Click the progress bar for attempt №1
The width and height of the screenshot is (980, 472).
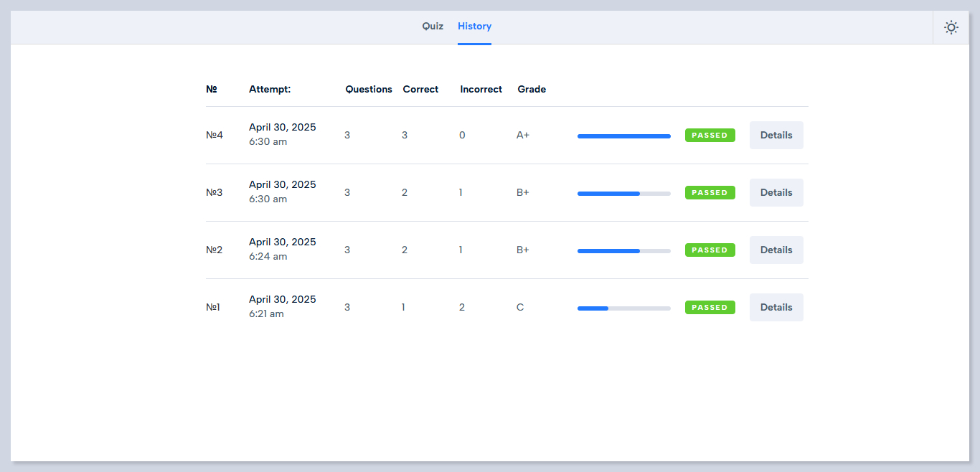coord(623,308)
